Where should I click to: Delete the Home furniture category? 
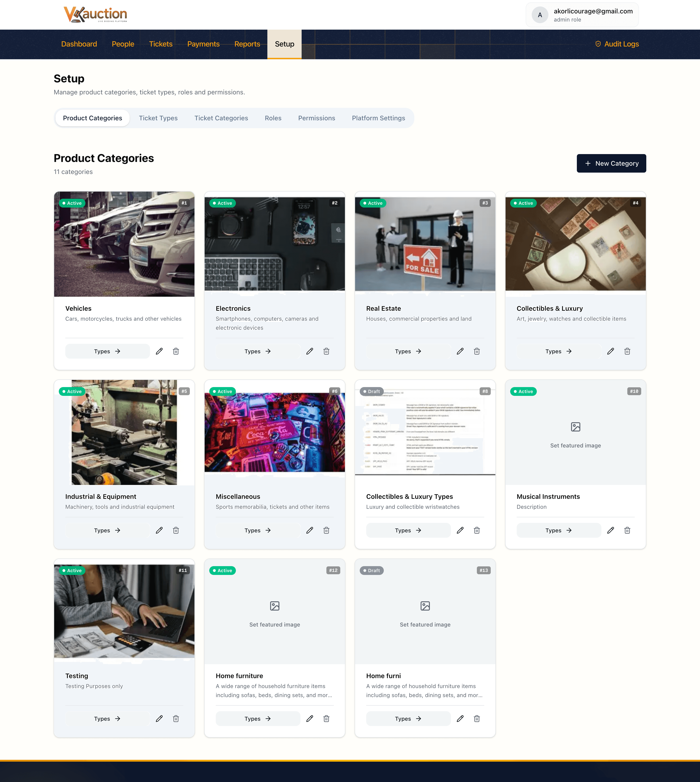[x=326, y=719]
